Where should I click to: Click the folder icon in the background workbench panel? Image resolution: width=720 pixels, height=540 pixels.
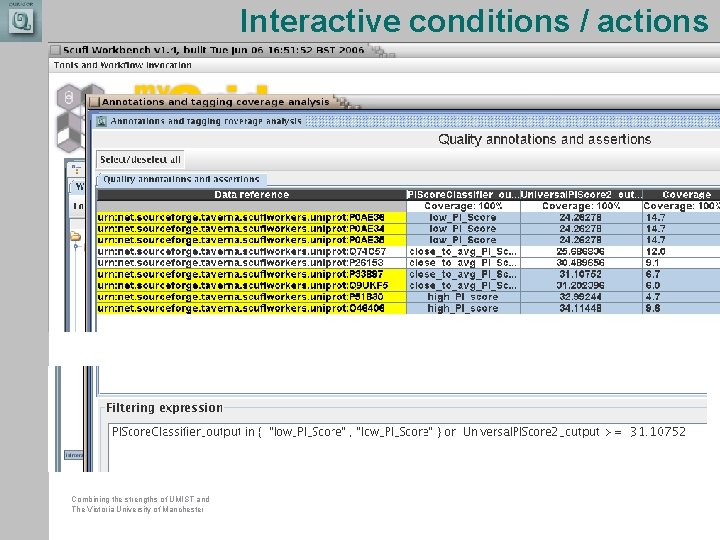tap(76, 236)
